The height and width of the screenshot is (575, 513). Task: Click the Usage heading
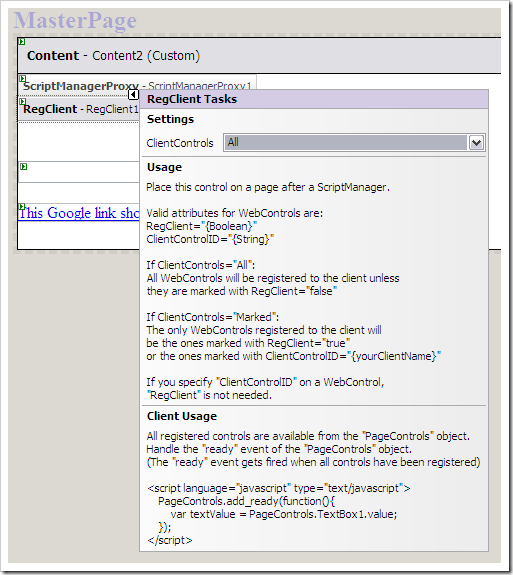point(164,168)
